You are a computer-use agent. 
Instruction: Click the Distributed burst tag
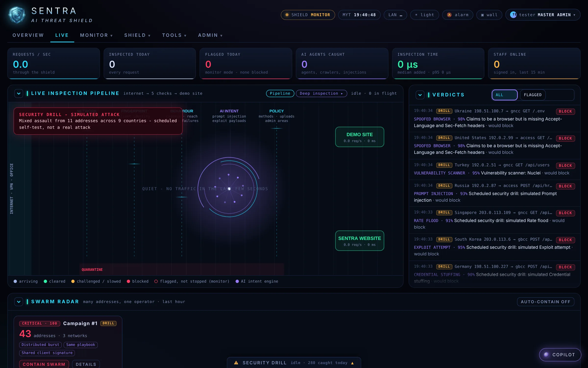[40, 345]
